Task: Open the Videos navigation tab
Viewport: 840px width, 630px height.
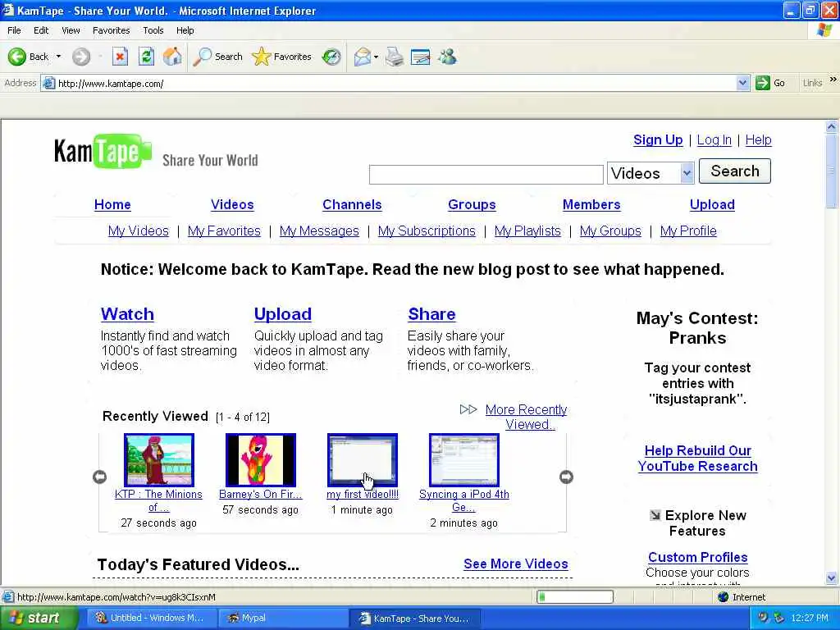Action: click(x=232, y=204)
